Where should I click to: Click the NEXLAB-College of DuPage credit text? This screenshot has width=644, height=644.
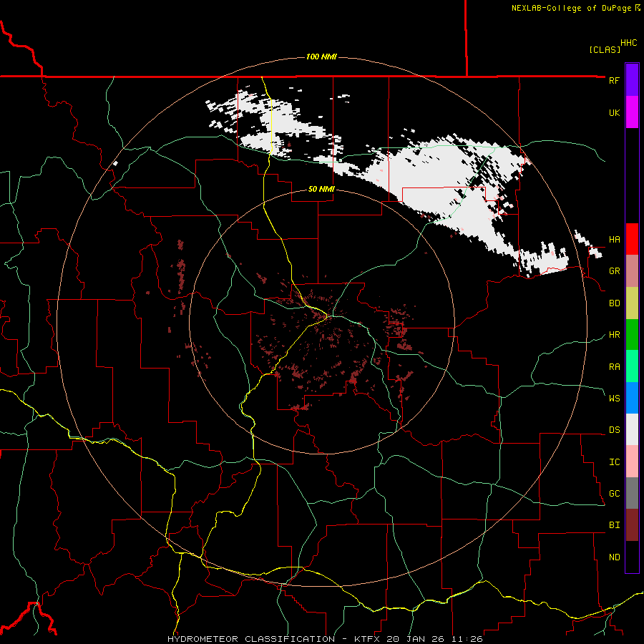coord(571,8)
